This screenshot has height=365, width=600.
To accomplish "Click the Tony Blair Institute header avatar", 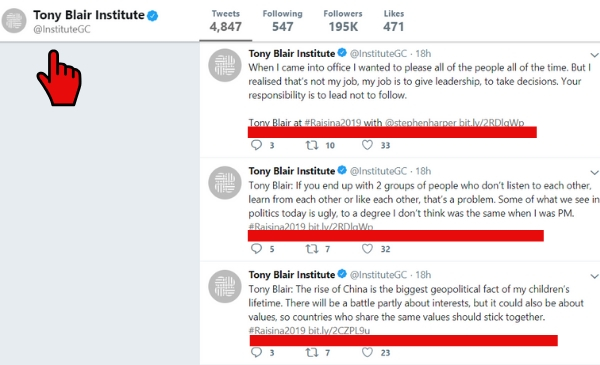I will point(14,21).
